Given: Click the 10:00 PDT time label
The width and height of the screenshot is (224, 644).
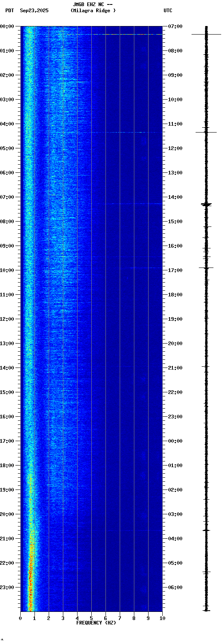Looking at the screenshot, I should coord(7,270).
